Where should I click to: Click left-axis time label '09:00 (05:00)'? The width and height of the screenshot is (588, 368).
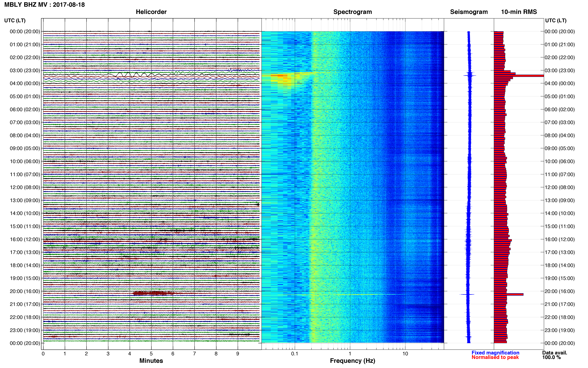coord(25,148)
